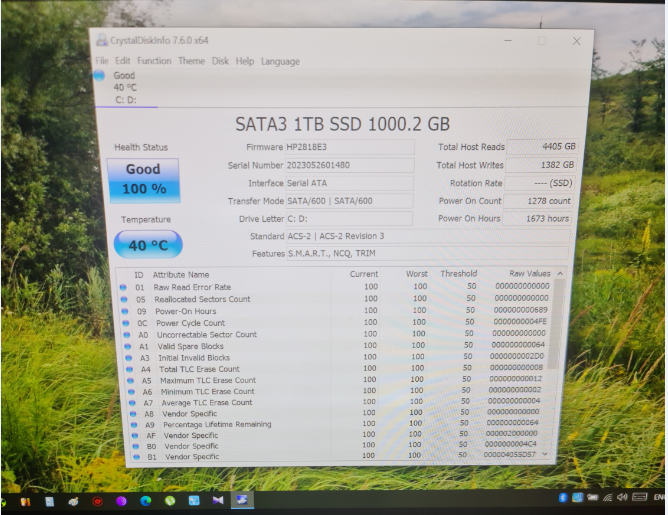
Task: Select the Minimum TLC Erase Count row
Action: coord(337,391)
